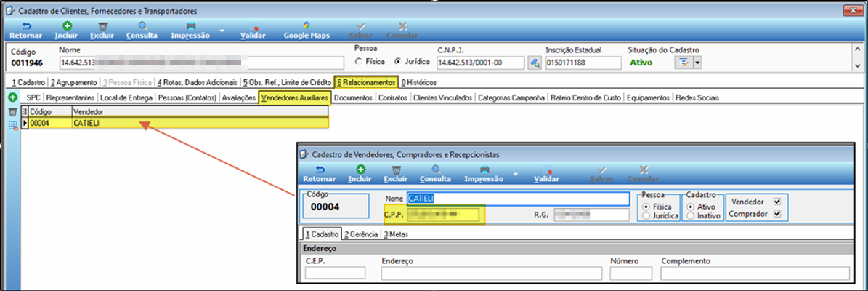Viewport: 868px width, 291px height.
Task: Click Retornar in the Clientes window toolbar
Action: (x=26, y=31)
